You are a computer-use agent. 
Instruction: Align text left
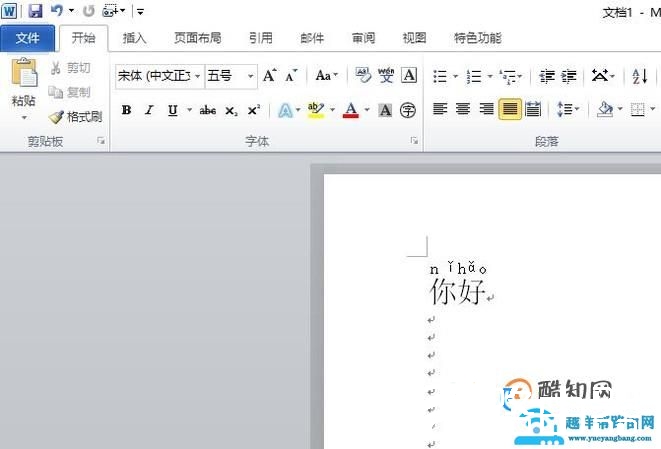click(x=440, y=109)
